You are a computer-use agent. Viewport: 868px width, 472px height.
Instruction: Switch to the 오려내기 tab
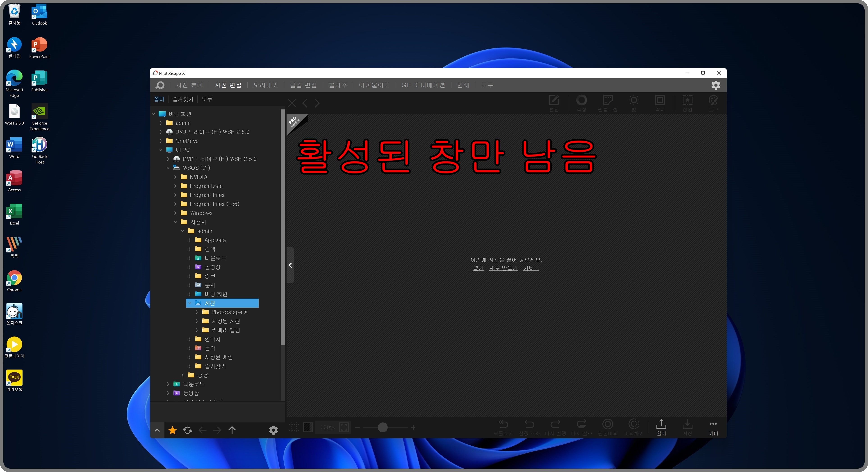point(266,85)
